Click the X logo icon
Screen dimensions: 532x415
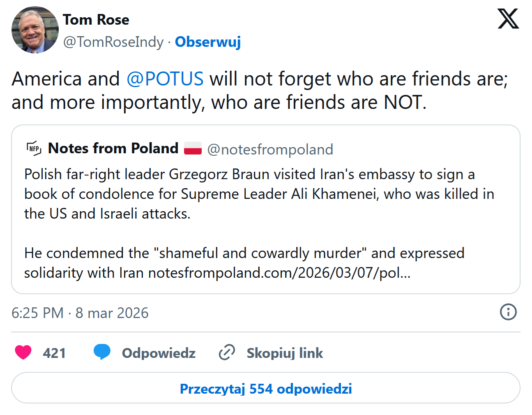click(508, 19)
